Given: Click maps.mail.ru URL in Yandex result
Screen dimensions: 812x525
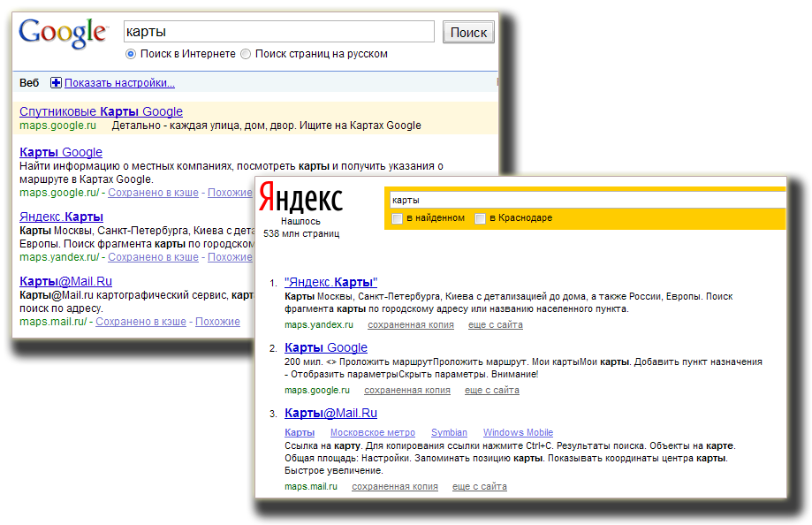Looking at the screenshot, I should 311,487.
